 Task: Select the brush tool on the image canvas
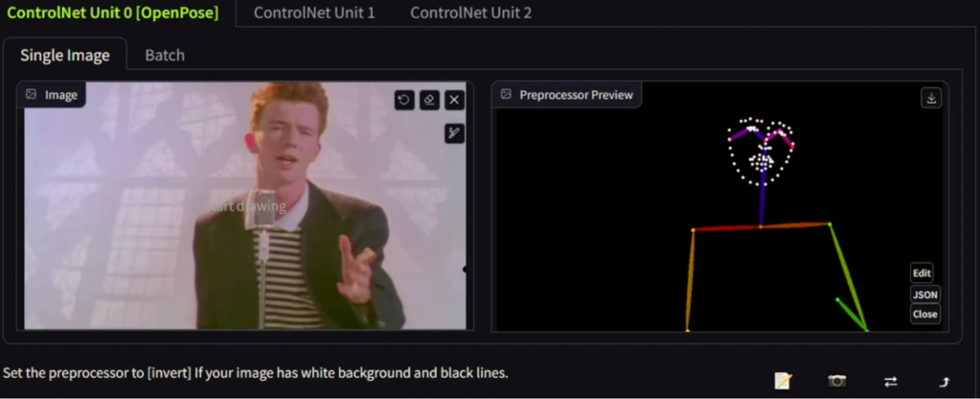[x=454, y=133]
